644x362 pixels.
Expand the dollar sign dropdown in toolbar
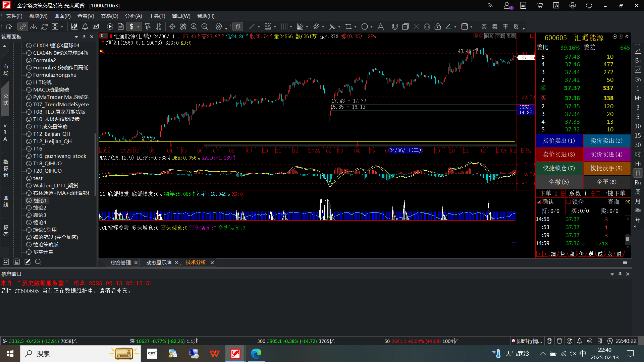coord(138,27)
